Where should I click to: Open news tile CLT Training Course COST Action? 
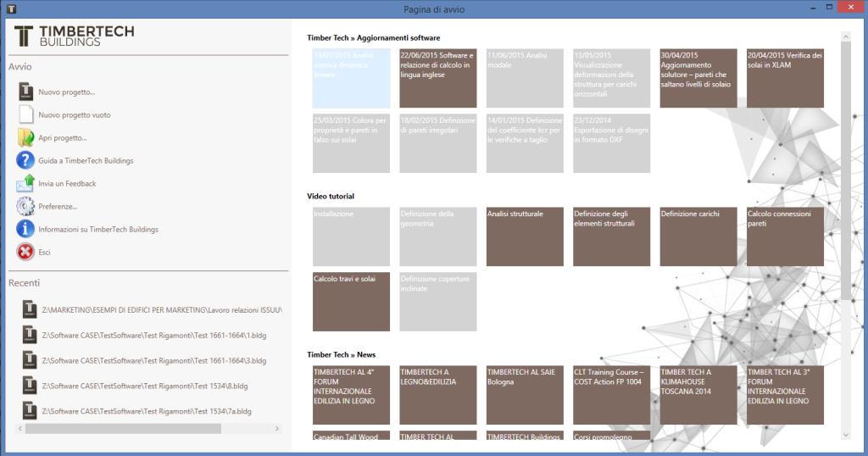click(x=612, y=395)
